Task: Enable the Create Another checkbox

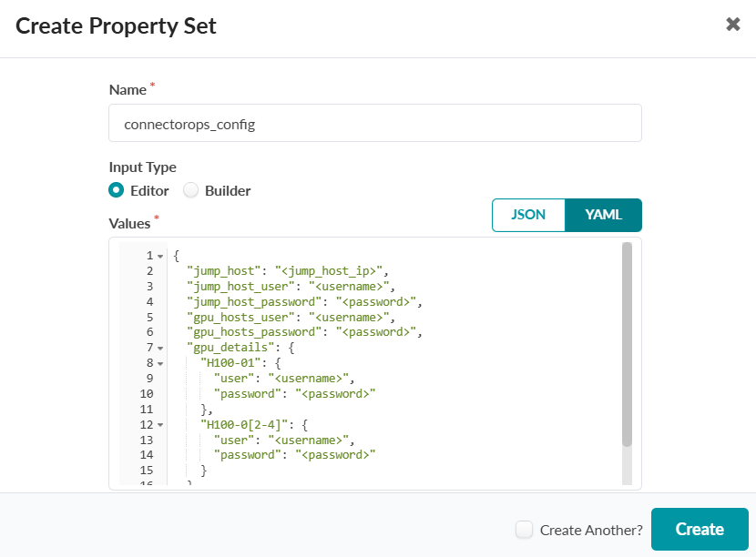Action: click(x=524, y=530)
